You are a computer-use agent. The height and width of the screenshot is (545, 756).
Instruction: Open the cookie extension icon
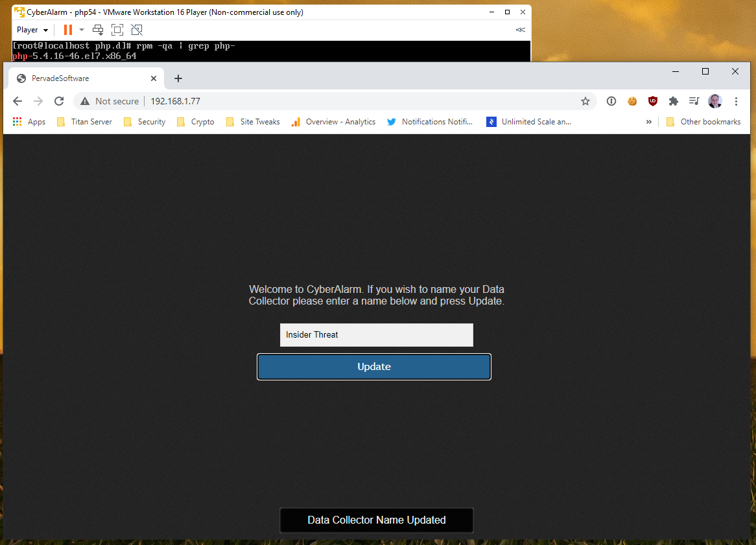632,101
